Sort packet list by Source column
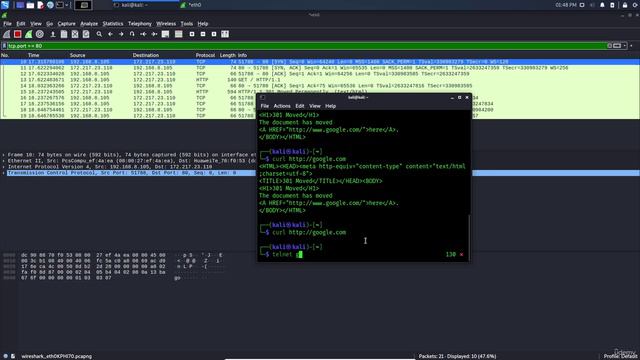 coord(78,55)
